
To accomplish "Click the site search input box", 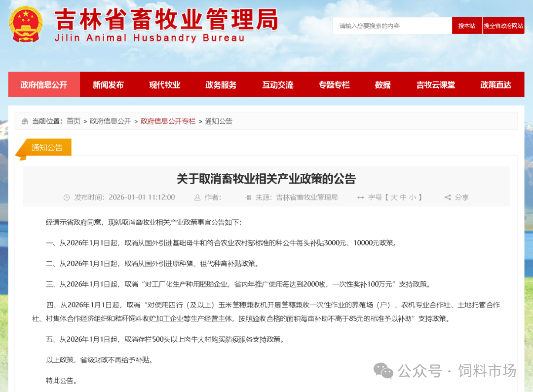I will tap(392, 25).
